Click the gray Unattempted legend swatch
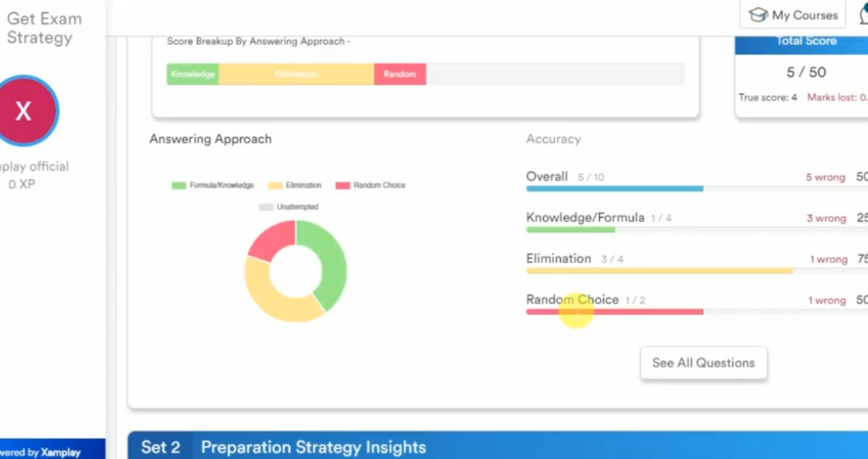 [265, 206]
